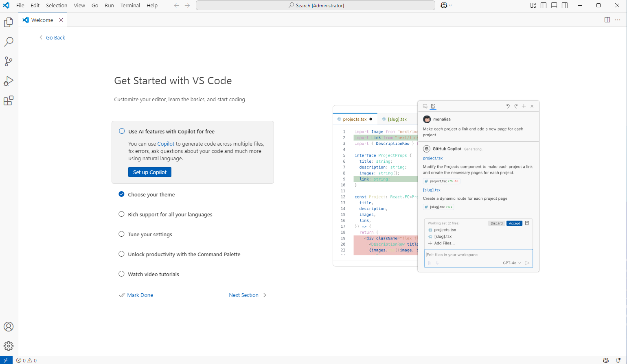Expand Copilot dropdown arrow in title bar
The image size is (627, 364).
(451, 5)
